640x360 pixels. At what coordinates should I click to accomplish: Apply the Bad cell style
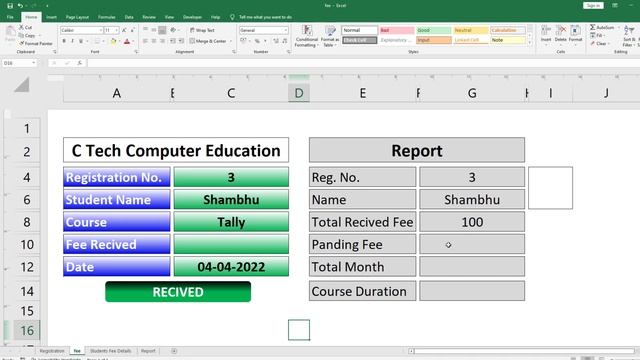click(396, 30)
